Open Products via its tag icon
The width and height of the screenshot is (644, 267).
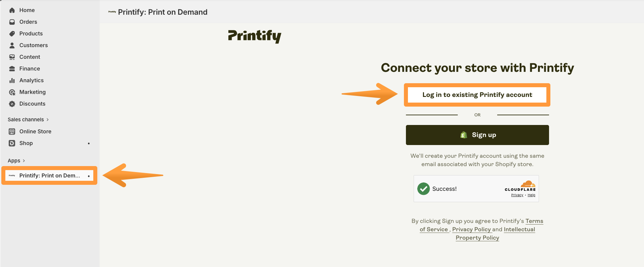tap(12, 33)
